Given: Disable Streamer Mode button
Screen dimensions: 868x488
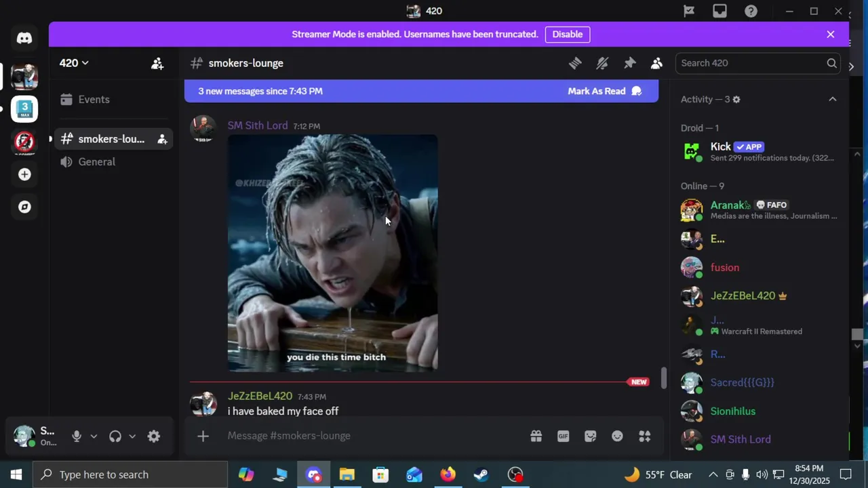Looking at the screenshot, I should click(567, 34).
